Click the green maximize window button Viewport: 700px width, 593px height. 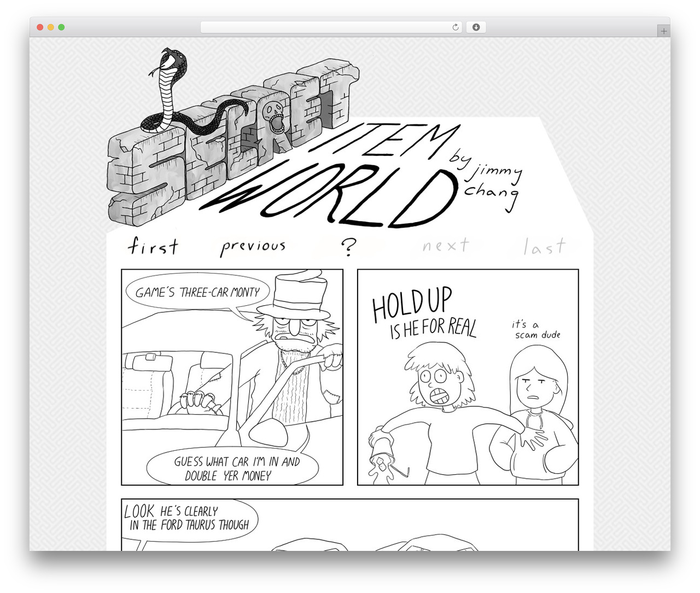coord(61,27)
